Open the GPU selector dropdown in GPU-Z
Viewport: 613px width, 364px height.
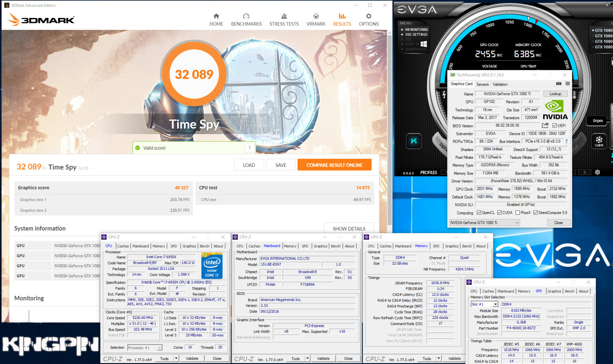pos(484,223)
